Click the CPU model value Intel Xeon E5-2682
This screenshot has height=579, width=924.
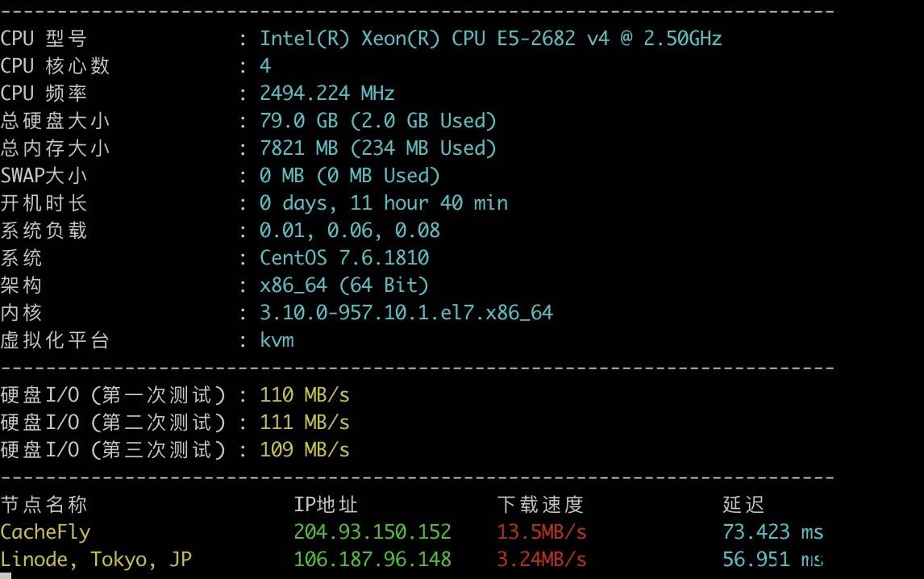point(491,39)
